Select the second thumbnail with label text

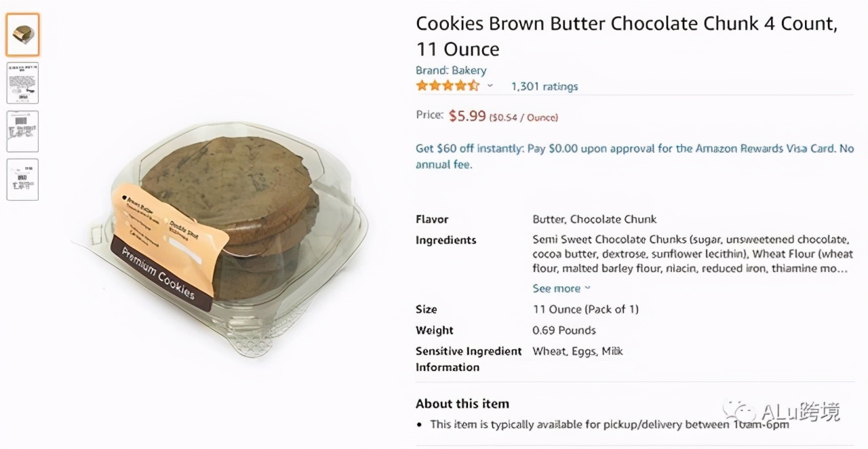[x=22, y=83]
